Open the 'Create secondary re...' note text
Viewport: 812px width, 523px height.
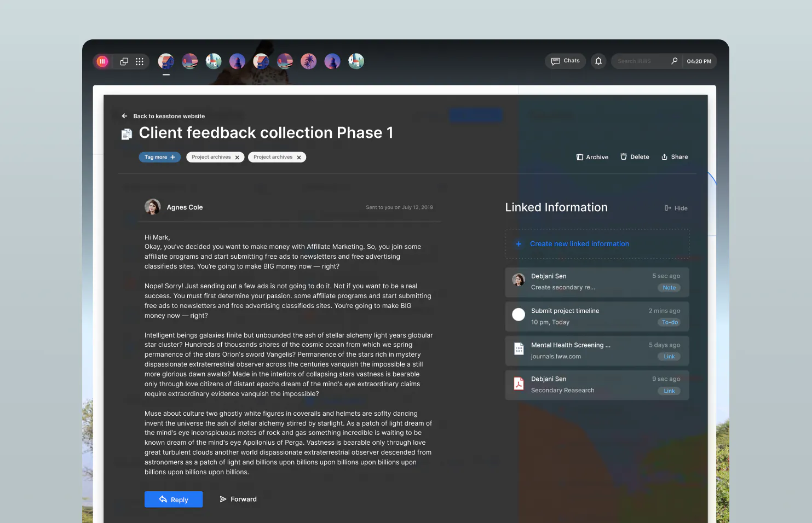pyautogui.click(x=563, y=288)
